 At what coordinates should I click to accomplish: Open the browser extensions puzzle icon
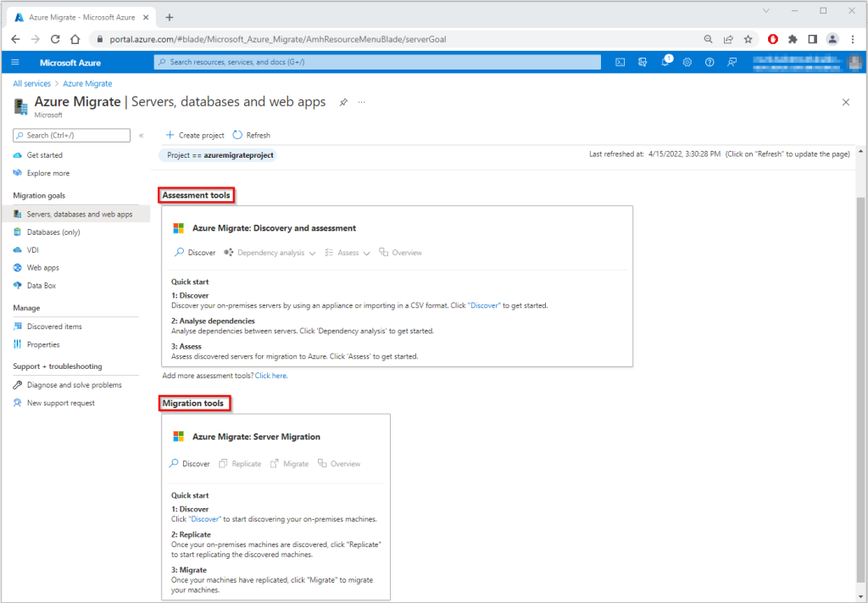click(x=793, y=39)
